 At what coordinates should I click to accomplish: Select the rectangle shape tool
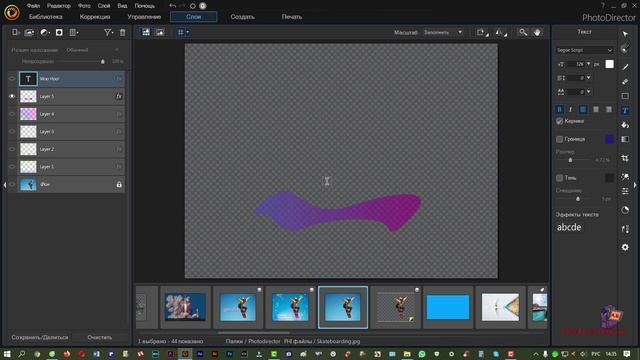pyautogui.click(x=625, y=96)
